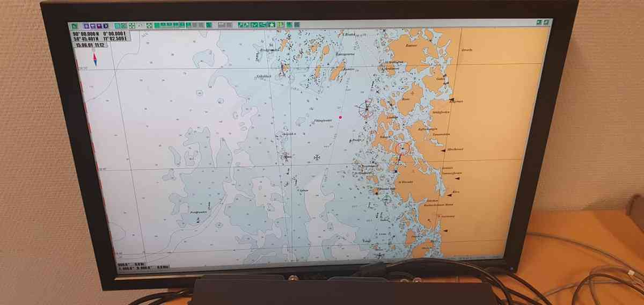The width and height of the screenshot is (644, 305).
Task: Click the lighthouse compass rose with red ring
Action: click(366, 109)
